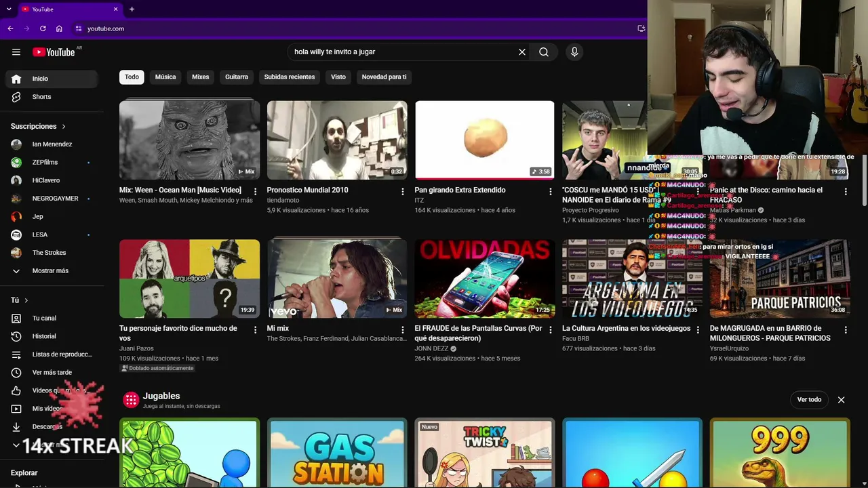Open Pronostico Mundial 2010 video thumbnail
Viewport: 868px width, 488px height.
pyautogui.click(x=337, y=140)
